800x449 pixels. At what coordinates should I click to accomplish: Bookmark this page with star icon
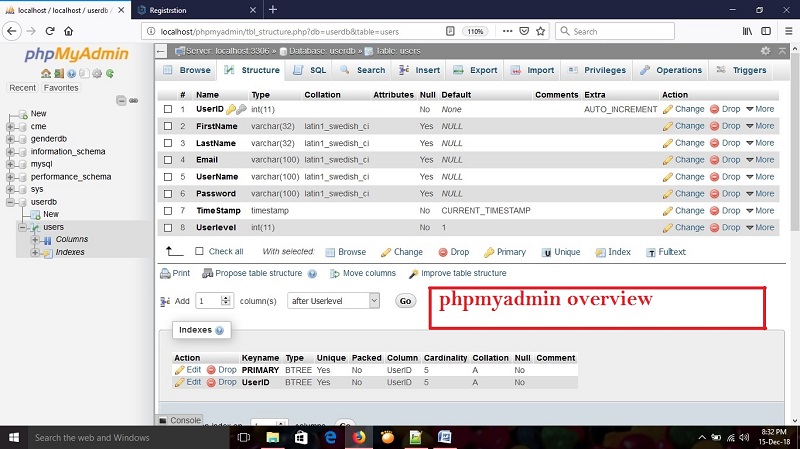pyautogui.click(x=541, y=31)
